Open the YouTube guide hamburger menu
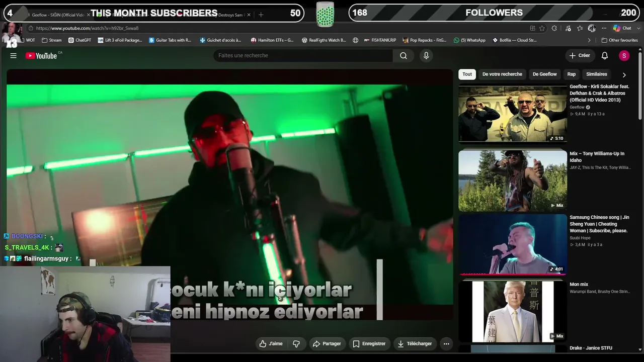644x362 pixels. (x=14, y=56)
